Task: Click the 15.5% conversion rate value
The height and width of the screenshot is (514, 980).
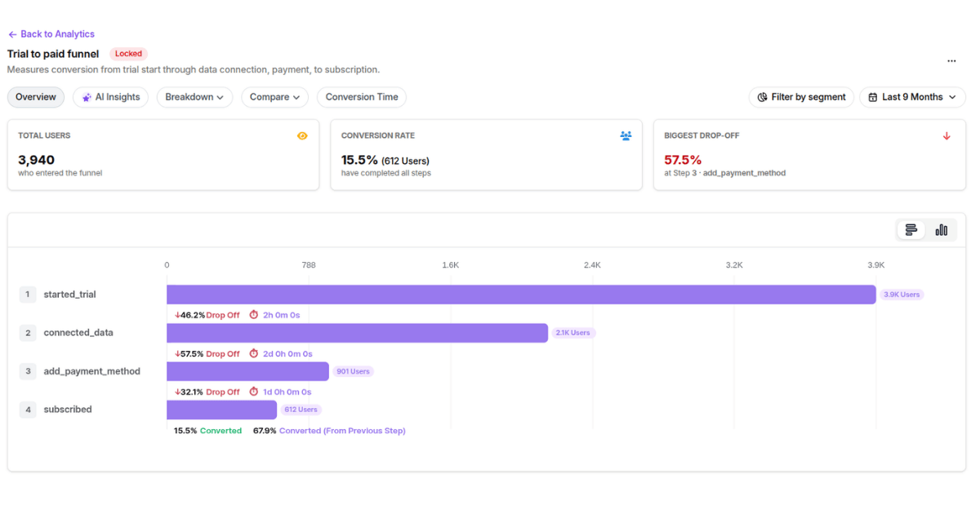Action: 359,160
